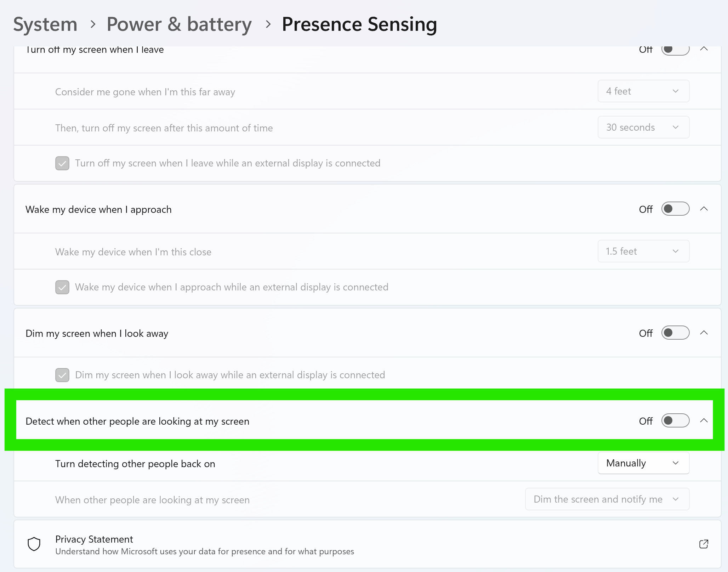Open Privacy Statement external link icon
728x572 pixels.
(x=704, y=544)
